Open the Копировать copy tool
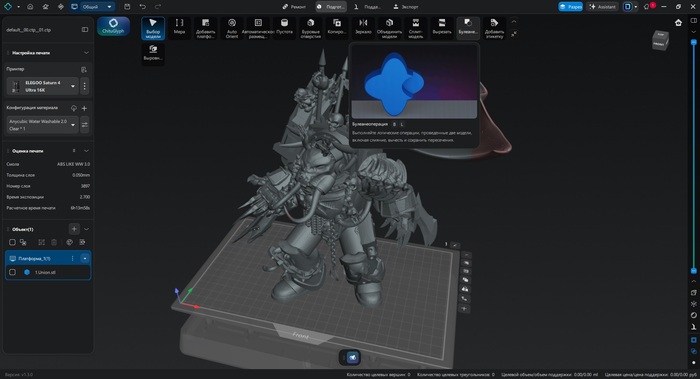This screenshot has height=379, width=700. tap(337, 28)
